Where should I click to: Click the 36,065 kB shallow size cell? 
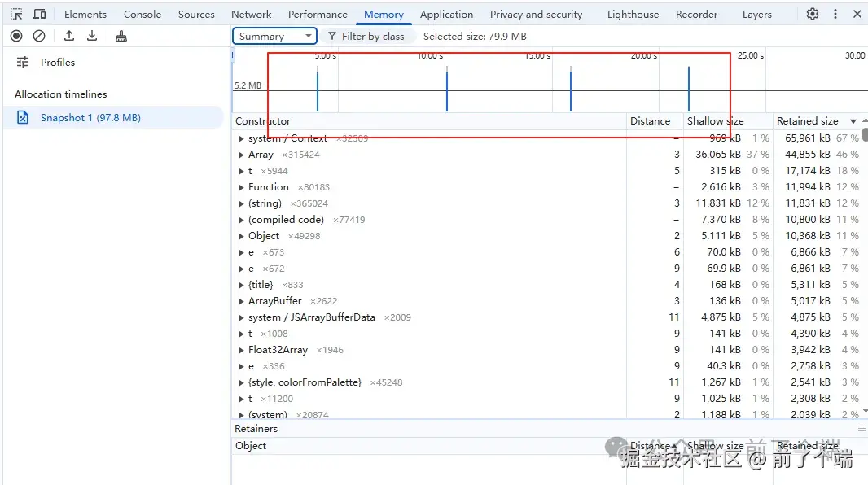718,155
